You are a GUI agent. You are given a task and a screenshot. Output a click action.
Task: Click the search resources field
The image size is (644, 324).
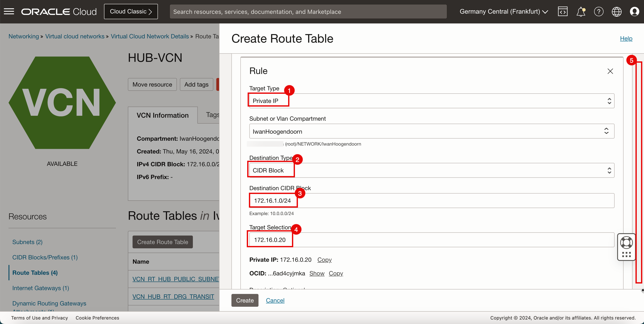click(x=308, y=12)
